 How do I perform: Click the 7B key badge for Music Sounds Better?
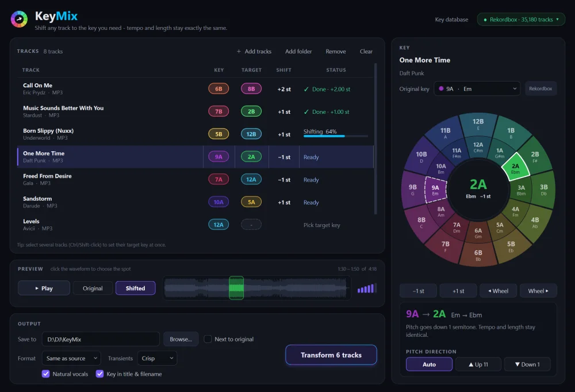click(218, 112)
